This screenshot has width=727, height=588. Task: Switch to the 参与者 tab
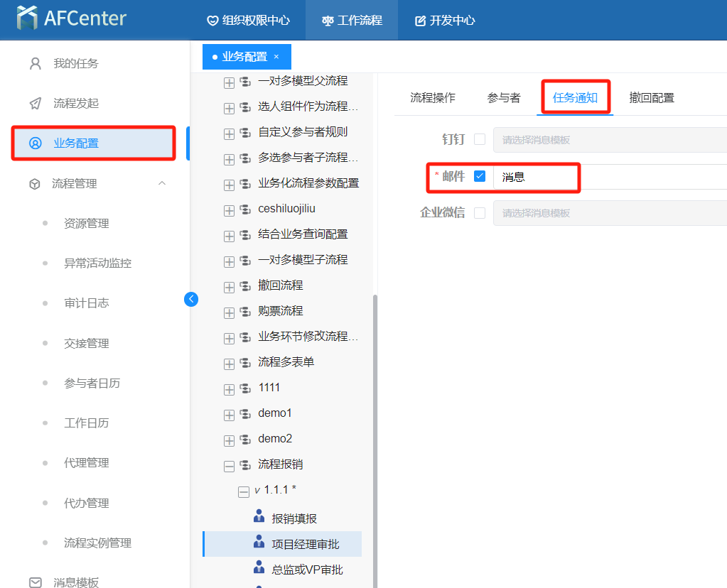click(503, 98)
